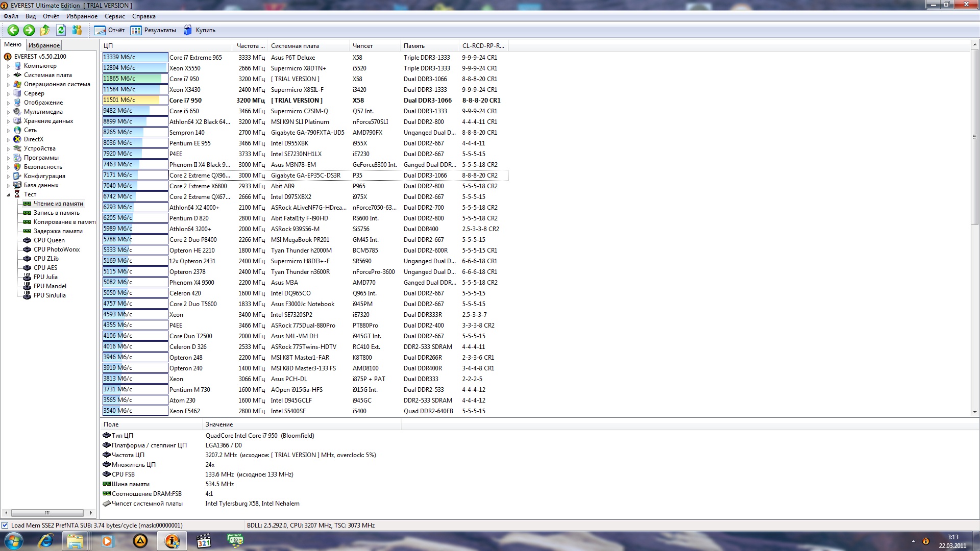Open Internet Explorer from the taskbar
The width and height of the screenshot is (980, 551).
point(46,541)
